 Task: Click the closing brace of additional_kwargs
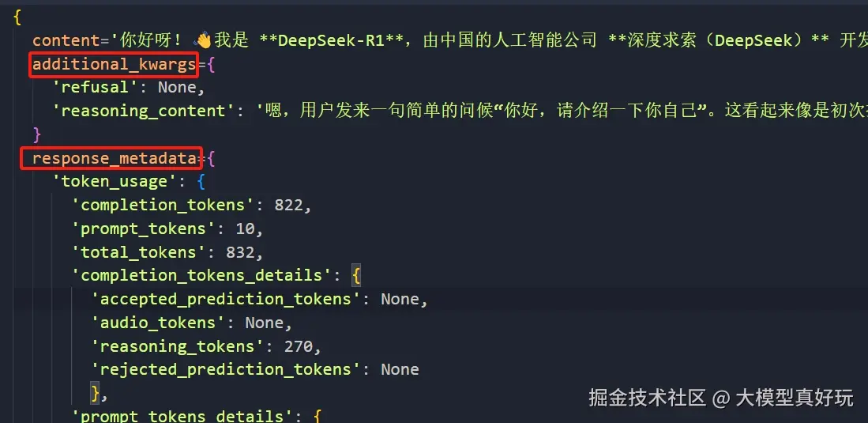click(37, 134)
